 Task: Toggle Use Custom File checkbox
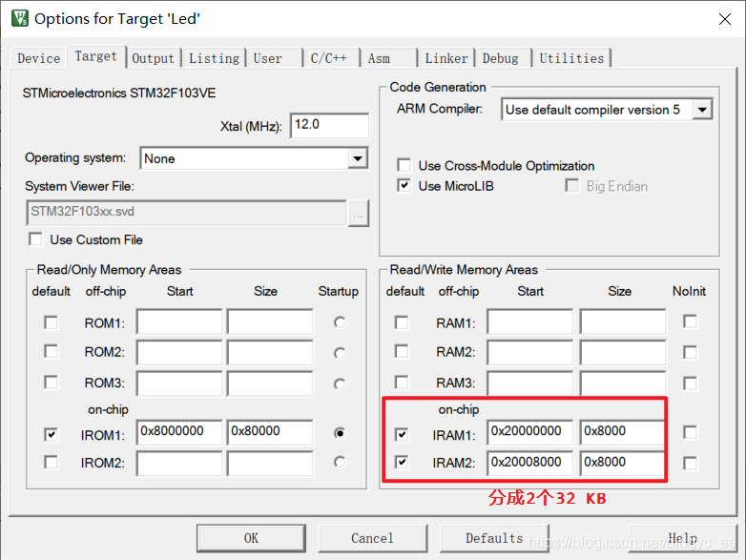pyautogui.click(x=35, y=239)
